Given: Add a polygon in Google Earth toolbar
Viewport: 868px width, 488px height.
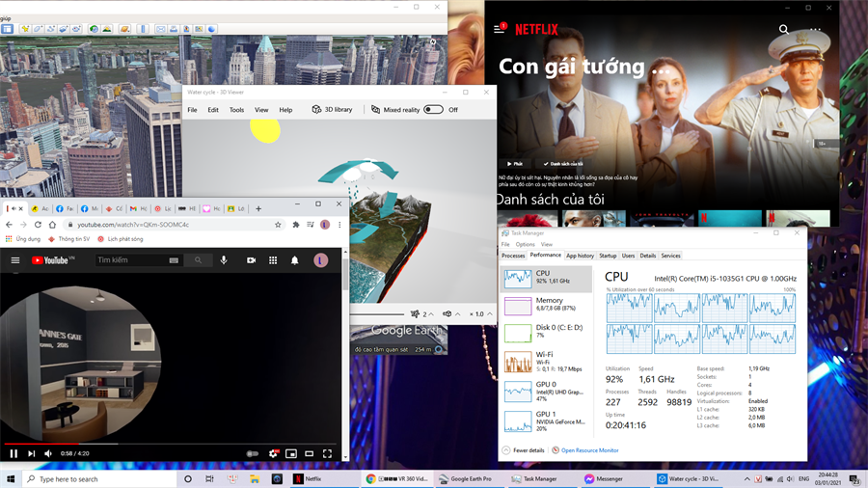Looking at the screenshot, I should tap(38, 29).
